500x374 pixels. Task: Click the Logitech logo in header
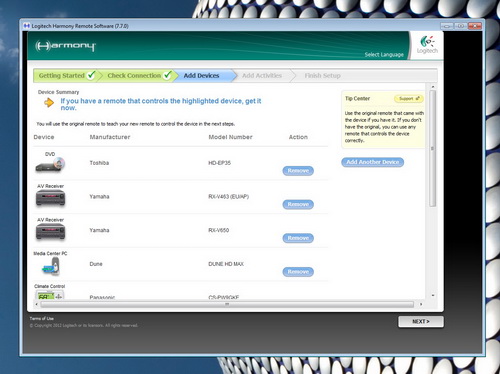(x=427, y=45)
